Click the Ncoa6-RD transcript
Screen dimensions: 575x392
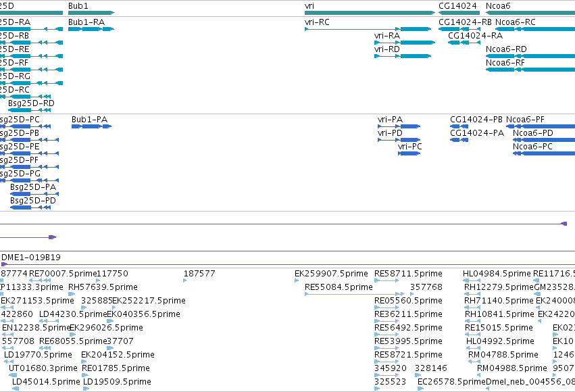point(530,56)
